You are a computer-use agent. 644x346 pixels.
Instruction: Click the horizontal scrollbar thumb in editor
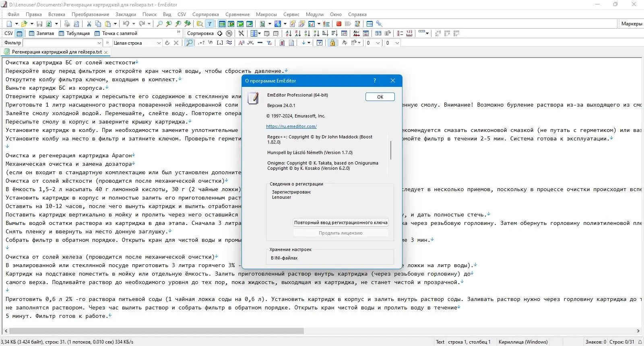[x=157, y=331]
